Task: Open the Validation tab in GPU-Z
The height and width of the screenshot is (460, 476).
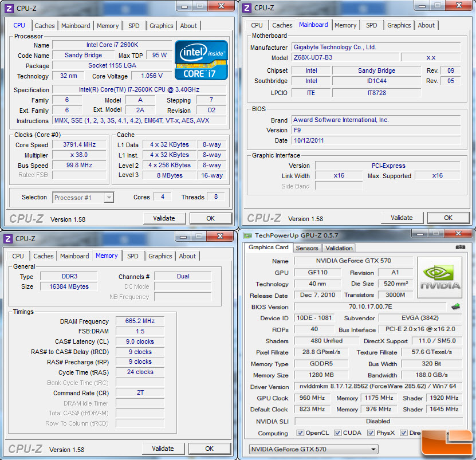Action: (339, 248)
